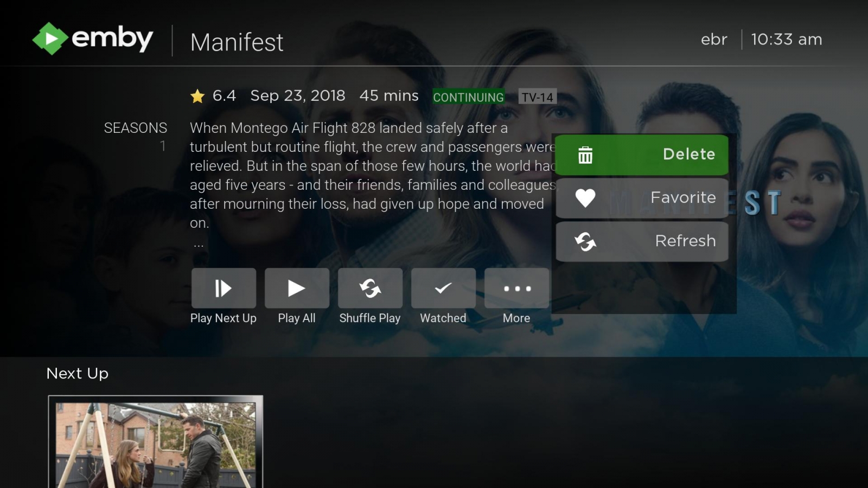Click the user name ebr
The image size is (868, 488).
(714, 40)
